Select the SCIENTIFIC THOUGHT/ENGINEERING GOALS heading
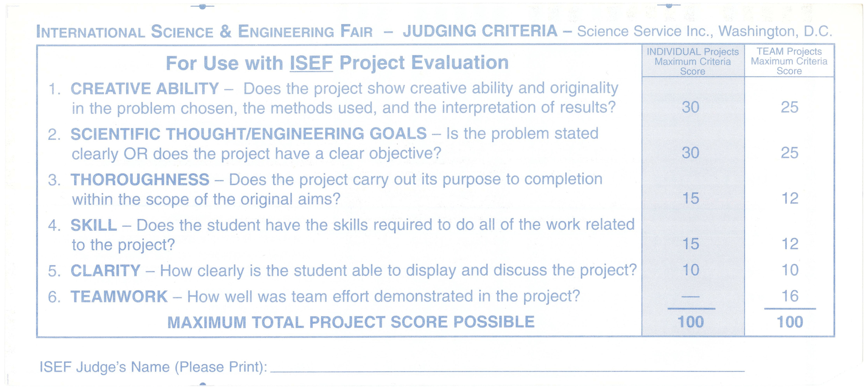 coord(248,134)
